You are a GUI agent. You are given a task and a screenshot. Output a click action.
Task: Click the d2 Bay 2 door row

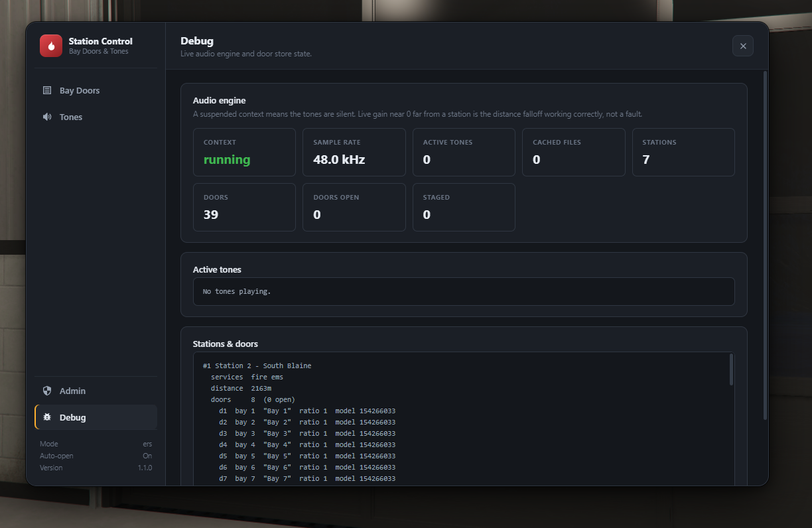tap(307, 422)
